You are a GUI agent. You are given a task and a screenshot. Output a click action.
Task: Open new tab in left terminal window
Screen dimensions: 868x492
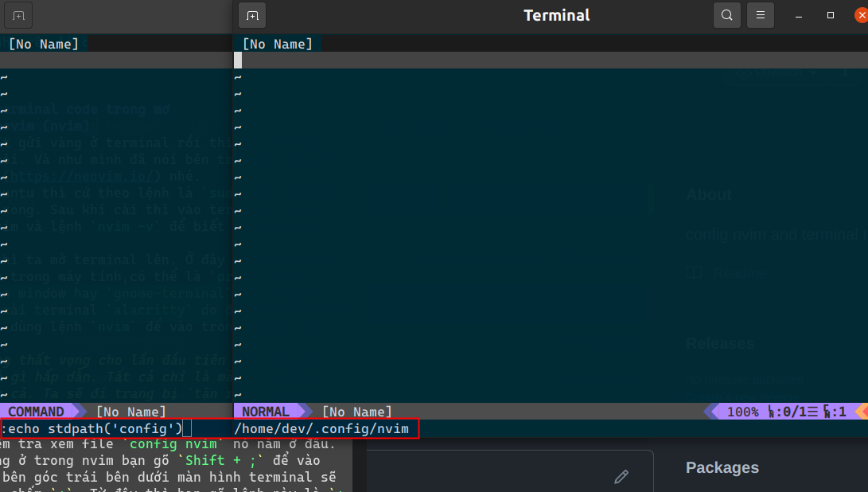(x=19, y=15)
